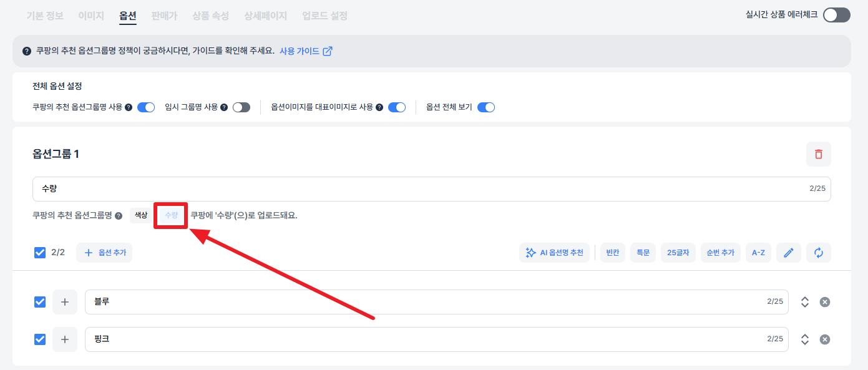Remove the 핑크 option with X icon
The width and height of the screenshot is (868, 370).
click(824, 339)
